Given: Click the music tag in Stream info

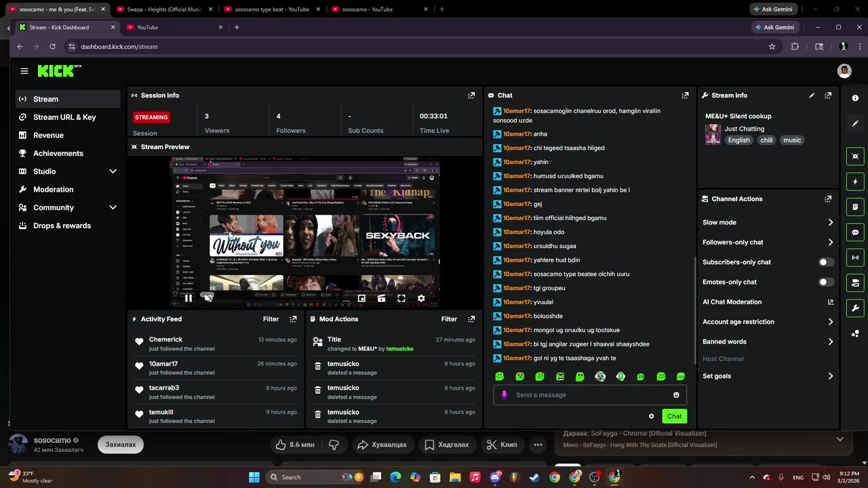Looking at the screenshot, I should (x=792, y=140).
